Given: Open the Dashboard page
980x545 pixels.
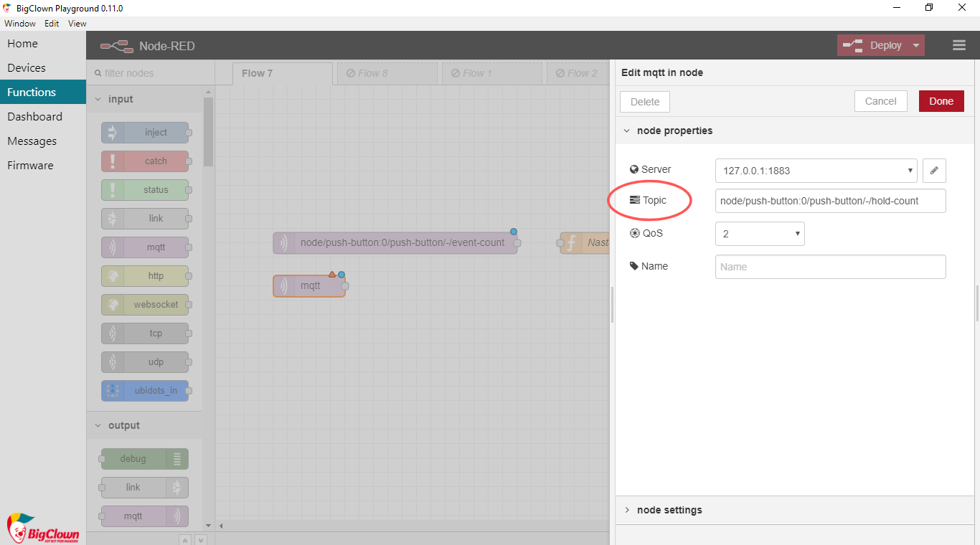Looking at the screenshot, I should coord(43,117).
